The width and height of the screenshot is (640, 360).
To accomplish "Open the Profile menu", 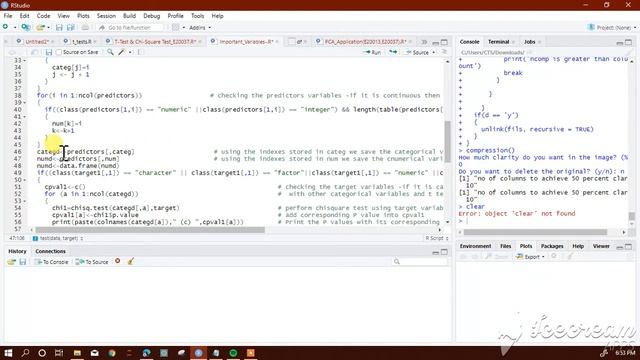I will tap(176, 16).
